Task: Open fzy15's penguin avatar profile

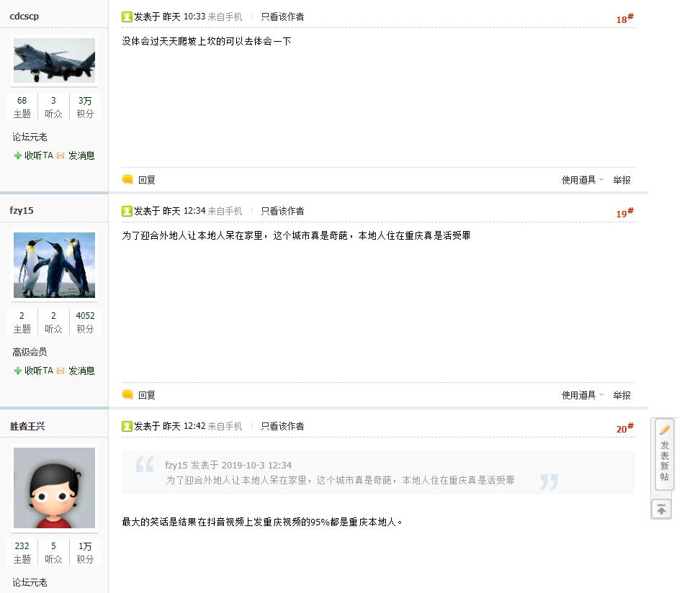Action: coord(54,265)
